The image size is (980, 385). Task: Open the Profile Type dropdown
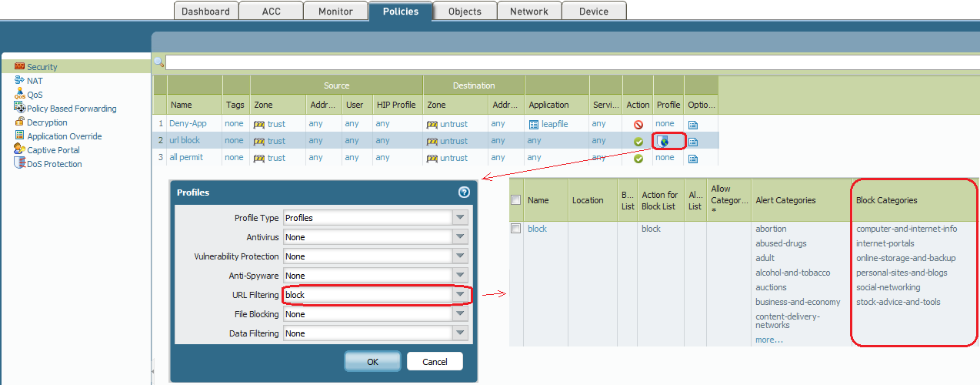pyautogui.click(x=460, y=218)
